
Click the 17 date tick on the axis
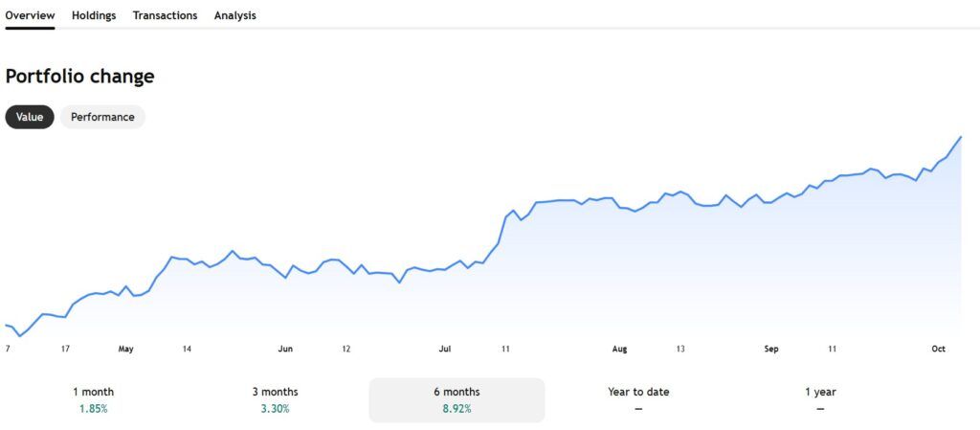pyautogui.click(x=64, y=350)
